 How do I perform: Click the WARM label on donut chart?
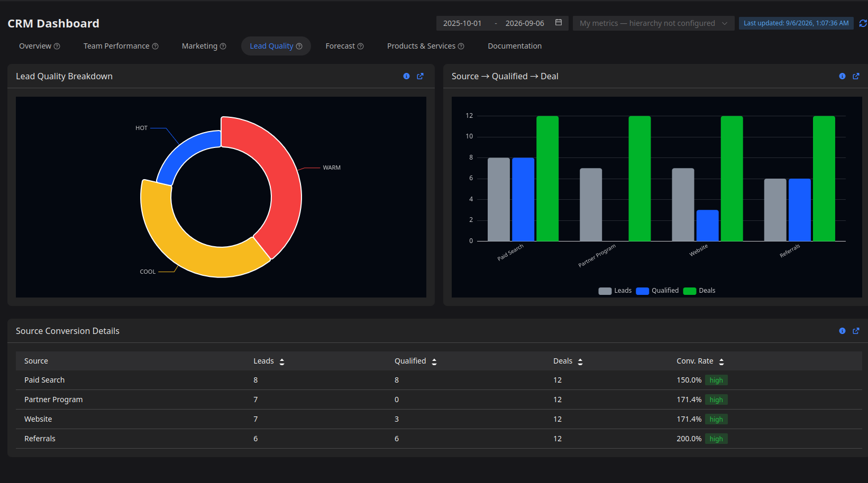click(x=332, y=168)
